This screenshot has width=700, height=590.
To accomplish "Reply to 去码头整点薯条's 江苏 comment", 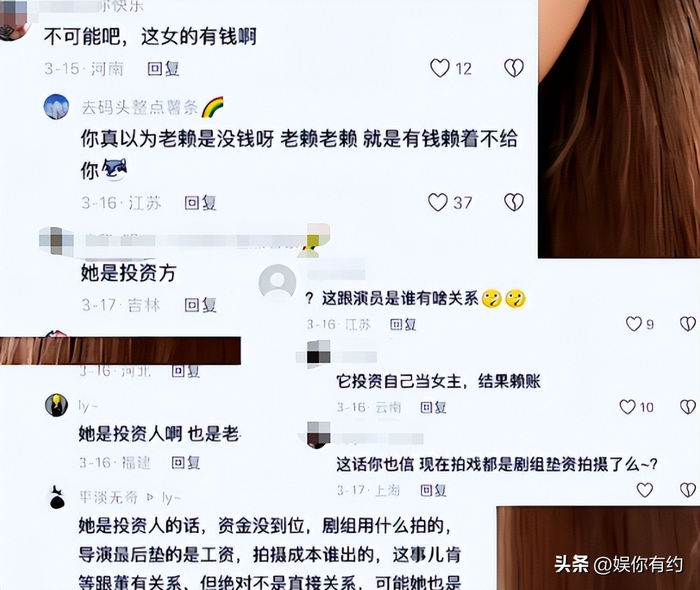I will pos(200,203).
